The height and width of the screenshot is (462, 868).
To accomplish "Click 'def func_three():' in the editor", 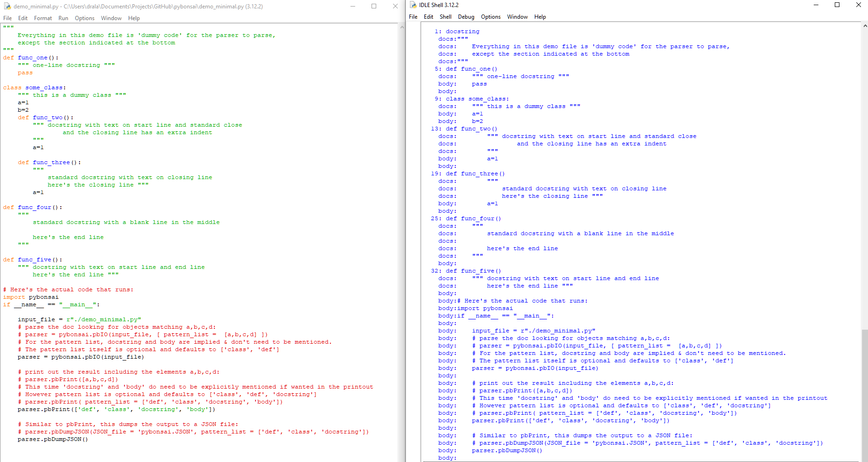I will point(50,163).
